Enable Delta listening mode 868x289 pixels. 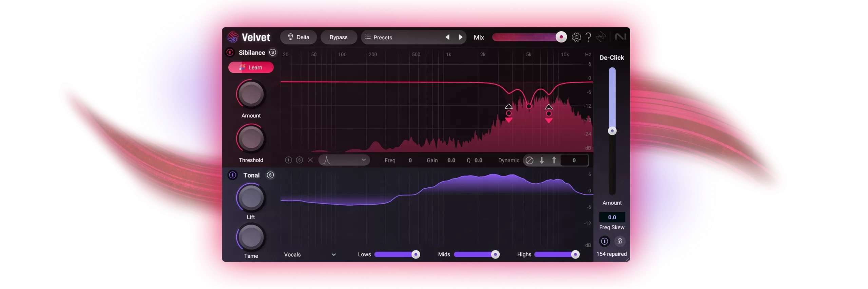pos(298,37)
